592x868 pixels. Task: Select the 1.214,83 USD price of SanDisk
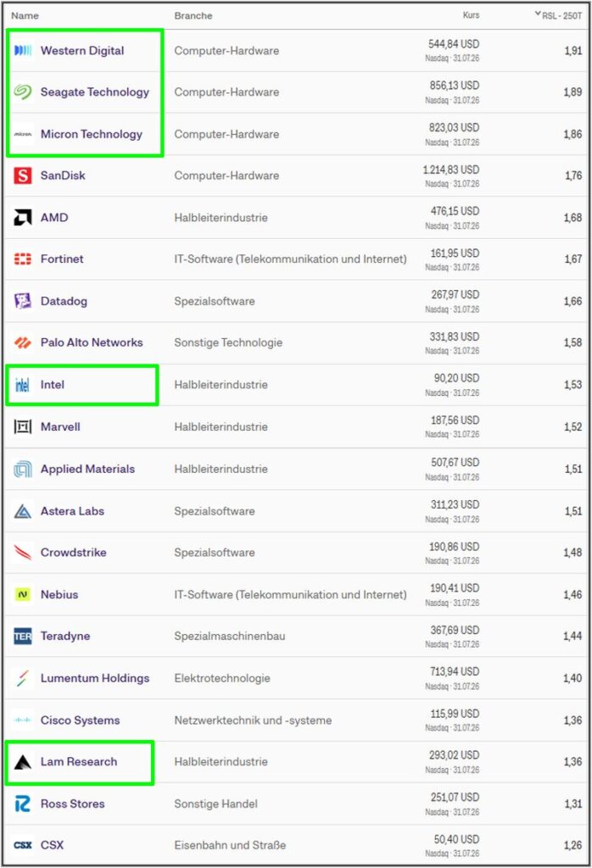(450, 170)
